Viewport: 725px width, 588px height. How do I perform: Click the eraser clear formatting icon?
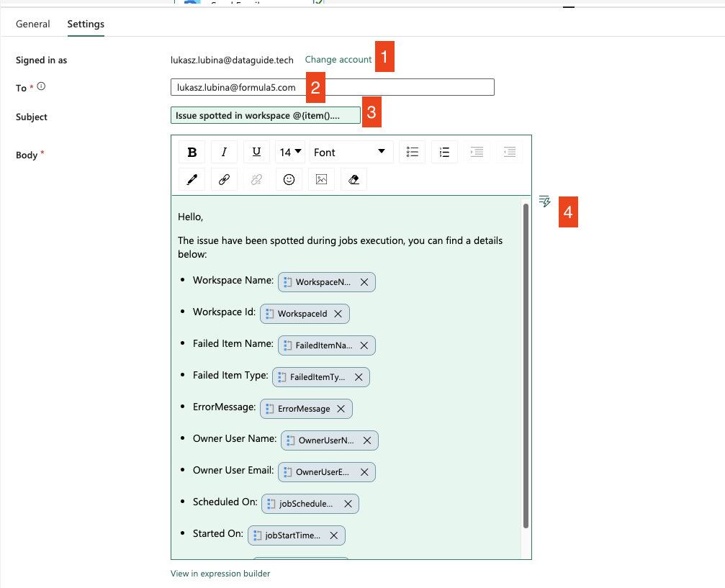click(x=354, y=180)
